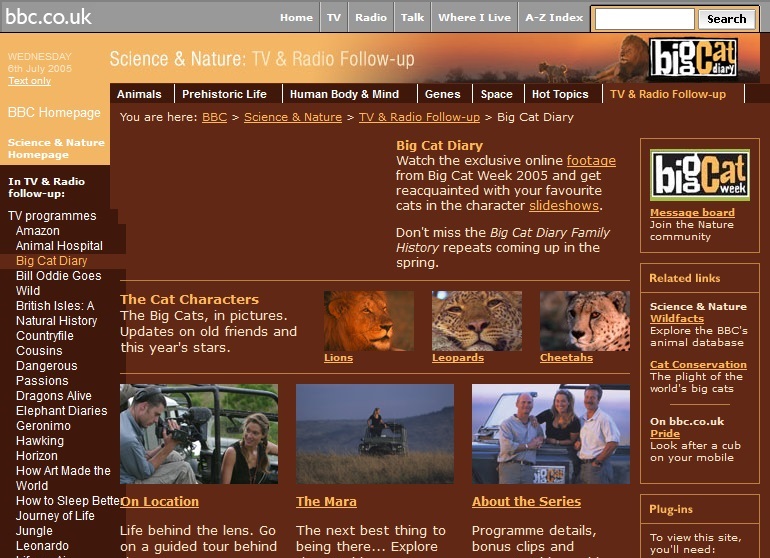Select Countryfile in the programme list

[x=45, y=336]
